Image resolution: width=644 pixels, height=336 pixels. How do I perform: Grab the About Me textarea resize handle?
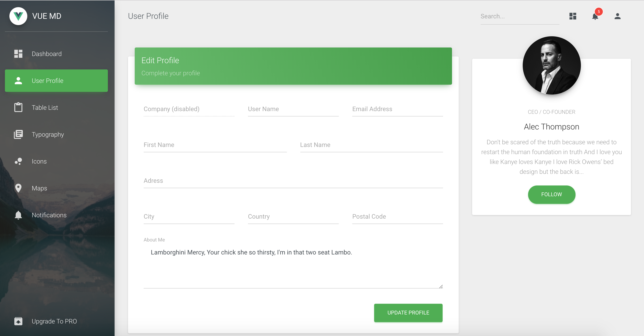coord(441,286)
